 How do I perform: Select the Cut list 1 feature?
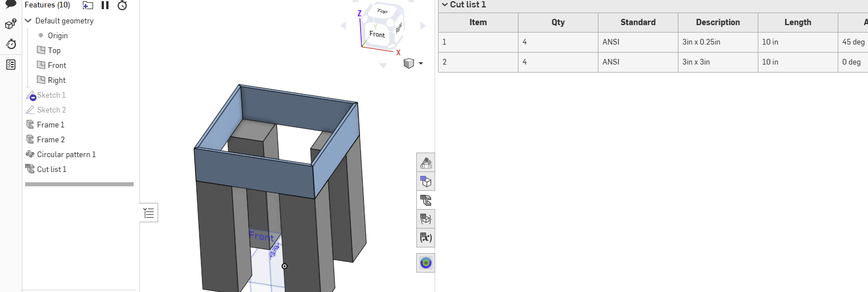pyautogui.click(x=52, y=169)
